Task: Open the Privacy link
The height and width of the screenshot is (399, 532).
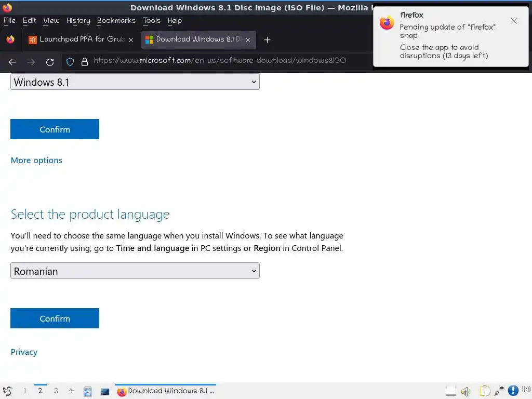Action: pyautogui.click(x=24, y=352)
